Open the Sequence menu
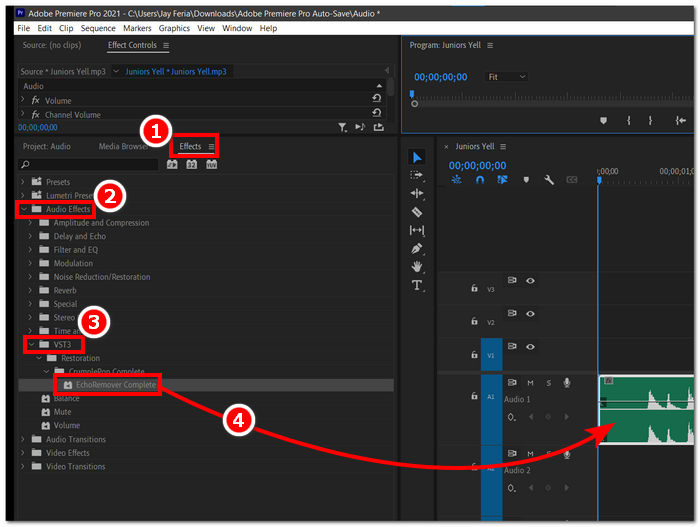700x527 pixels. pyautogui.click(x=98, y=28)
